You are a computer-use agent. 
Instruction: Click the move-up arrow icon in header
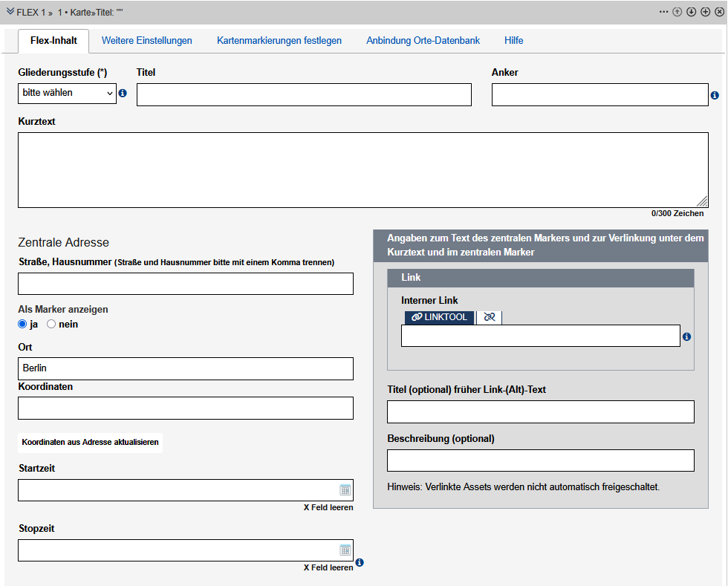[x=677, y=12]
